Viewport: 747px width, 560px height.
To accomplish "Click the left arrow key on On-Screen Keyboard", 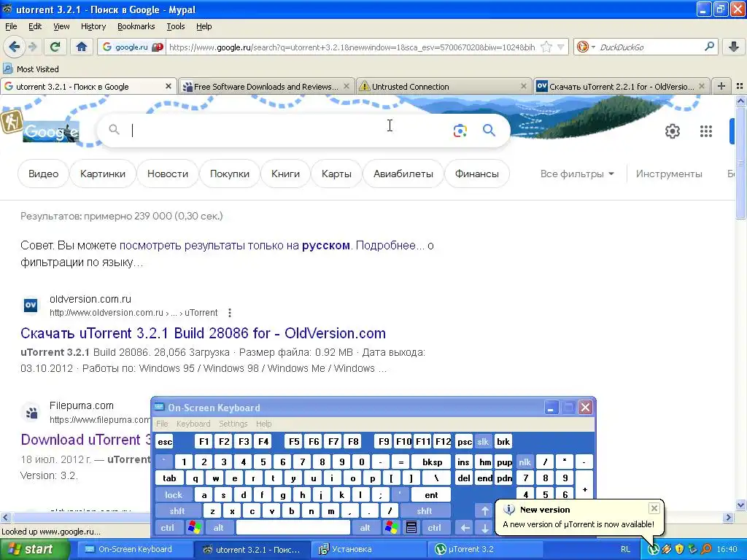I will (465, 528).
